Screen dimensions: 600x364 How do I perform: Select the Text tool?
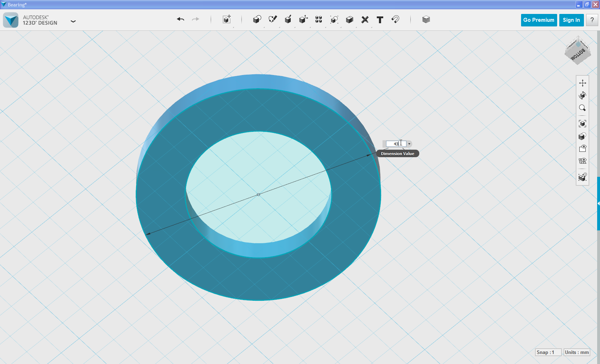[x=380, y=20]
